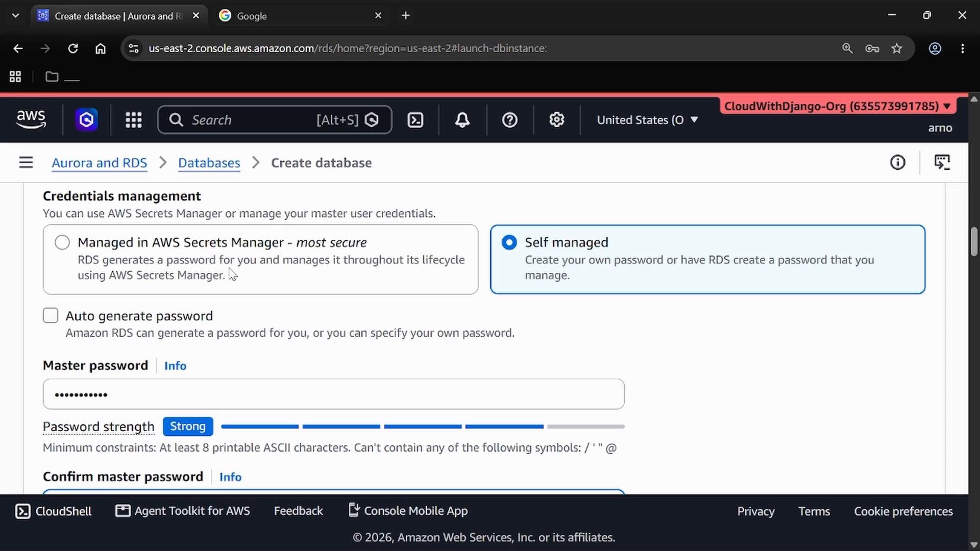Select the Self managed radio option

tap(509, 242)
